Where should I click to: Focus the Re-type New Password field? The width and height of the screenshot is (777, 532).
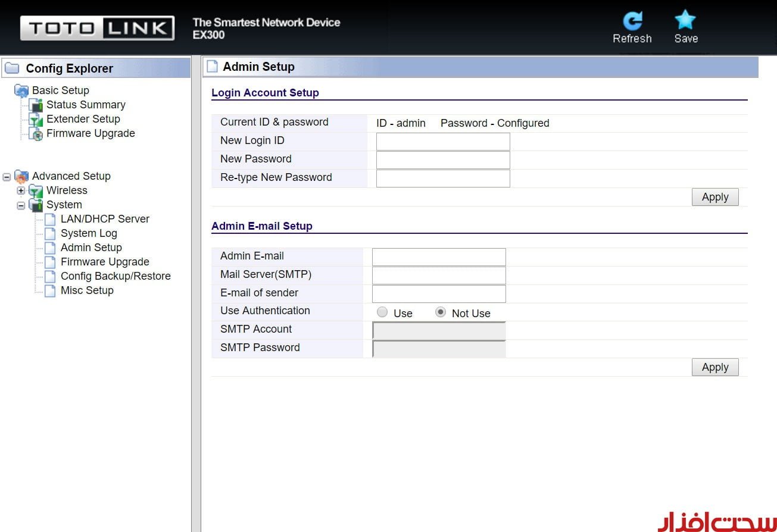point(443,179)
